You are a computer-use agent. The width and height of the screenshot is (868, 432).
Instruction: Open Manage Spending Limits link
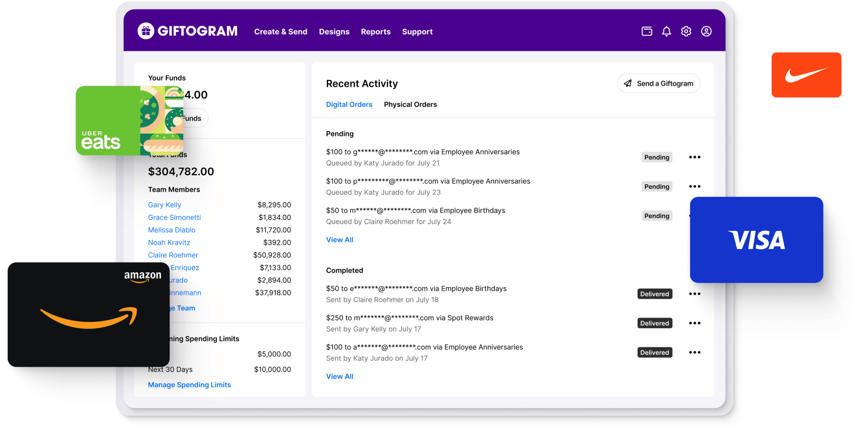[x=189, y=385]
